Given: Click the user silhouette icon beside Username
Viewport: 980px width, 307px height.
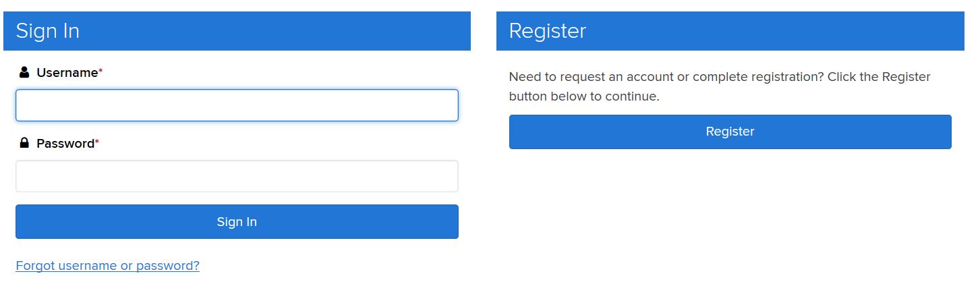Looking at the screenshot, I should coord(24,72).
